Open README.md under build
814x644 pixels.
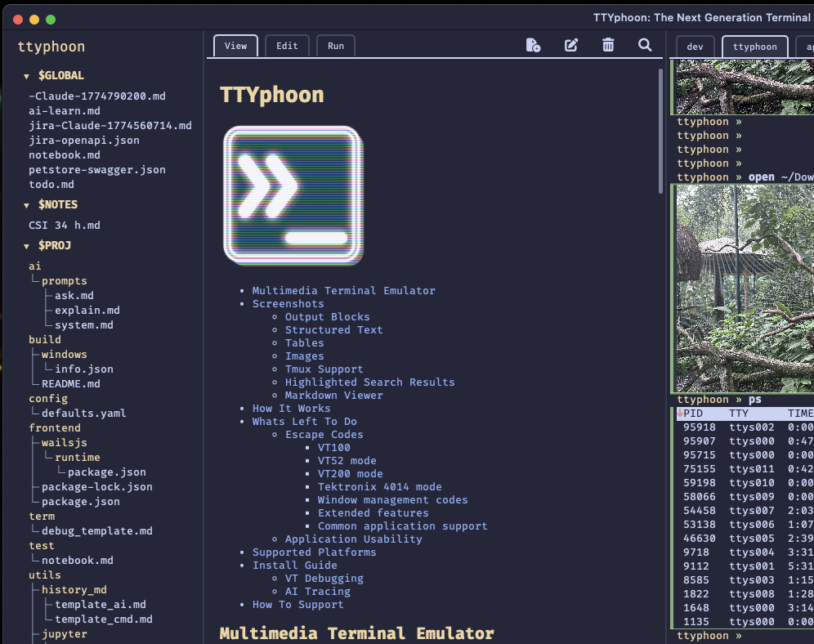pyautogui.click(x=71, y=383)
